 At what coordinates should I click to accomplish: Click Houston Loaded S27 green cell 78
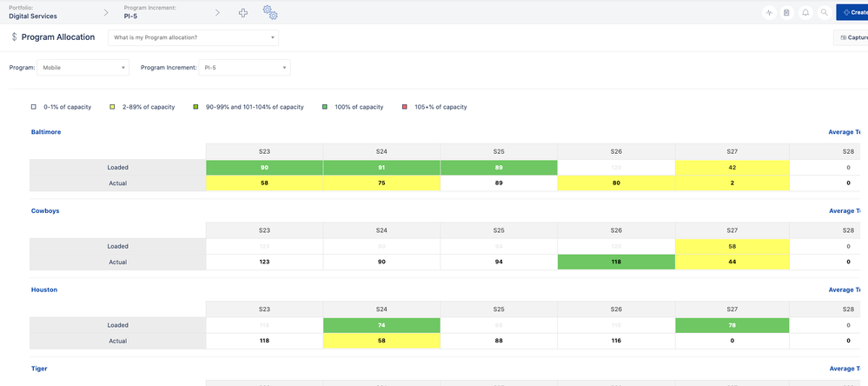pyautogui.click(x=732, y=325)
